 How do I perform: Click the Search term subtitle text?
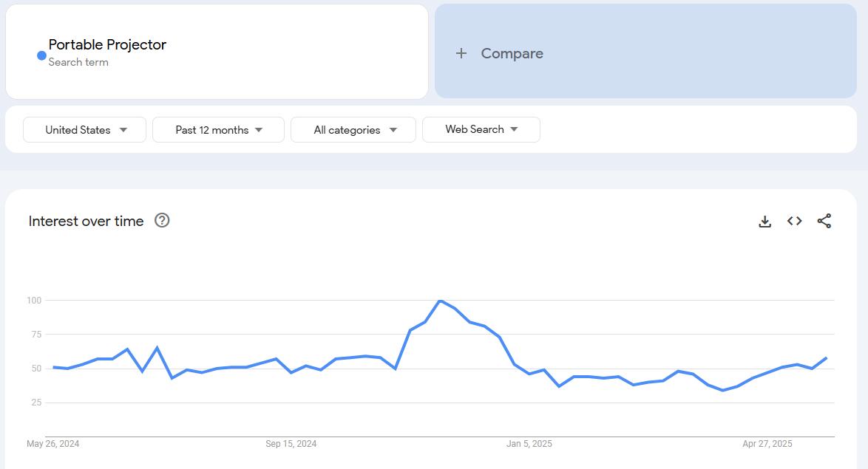click(78, 62)
